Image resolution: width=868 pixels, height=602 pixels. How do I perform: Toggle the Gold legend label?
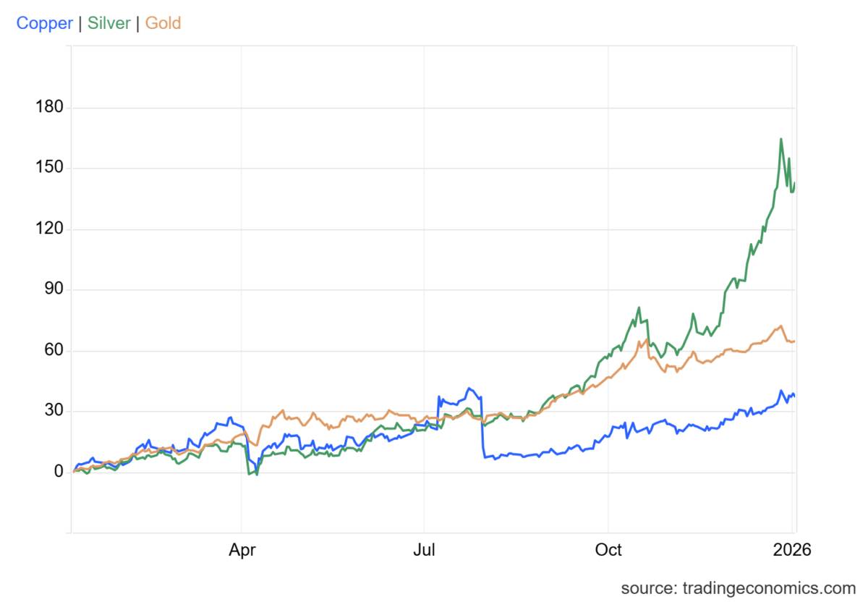[x=163, y=23]
